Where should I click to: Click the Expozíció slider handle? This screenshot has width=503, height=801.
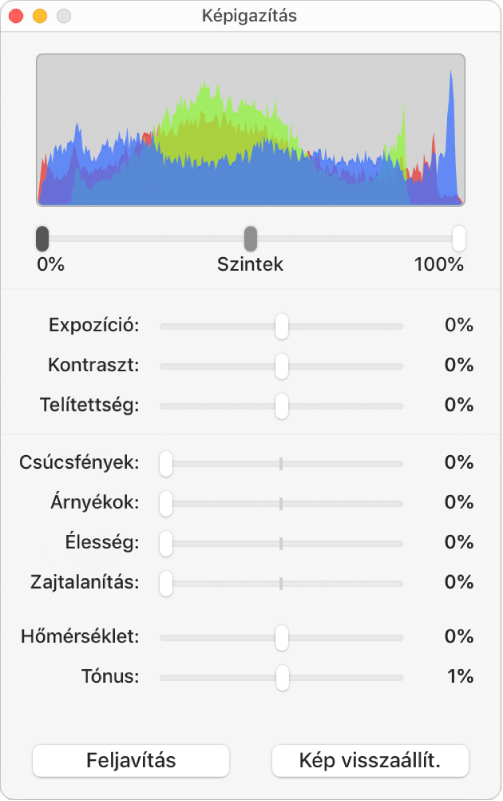281,326
